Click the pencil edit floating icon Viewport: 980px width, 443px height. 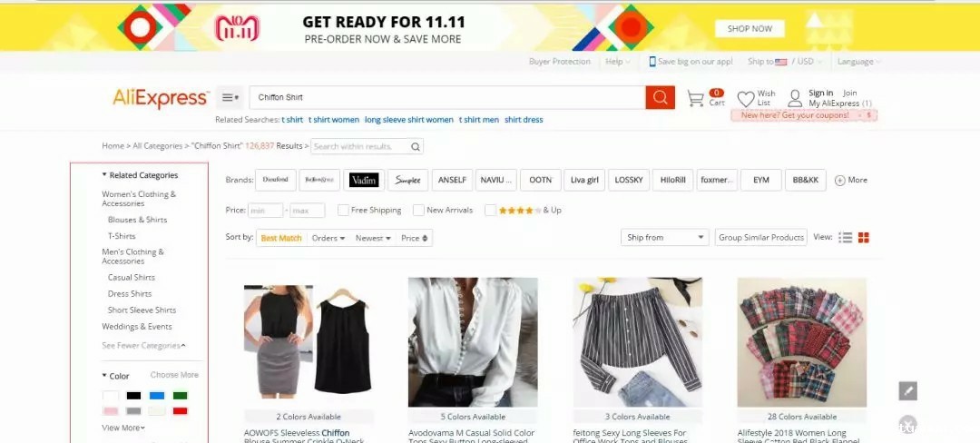907,391
